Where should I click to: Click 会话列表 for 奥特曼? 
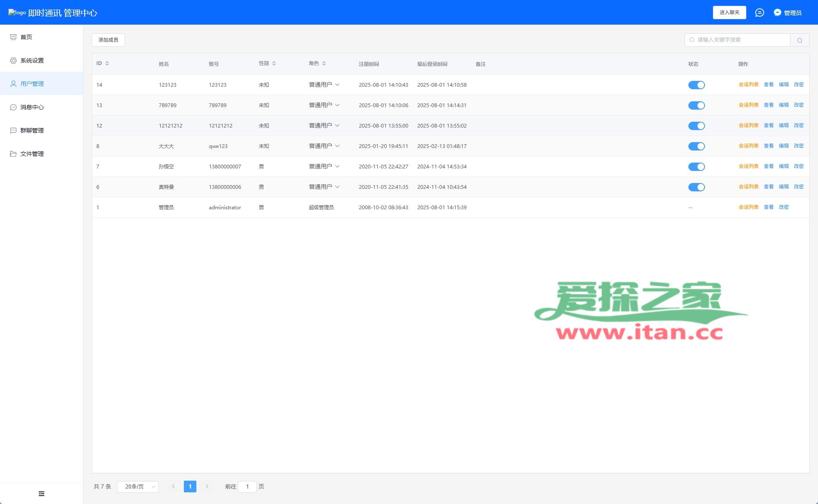click(748, 187)
